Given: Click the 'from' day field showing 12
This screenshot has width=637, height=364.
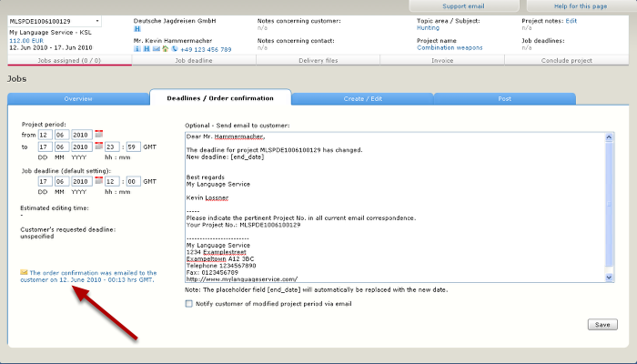Looking at the screenshot, I should (x=45, y=135).
